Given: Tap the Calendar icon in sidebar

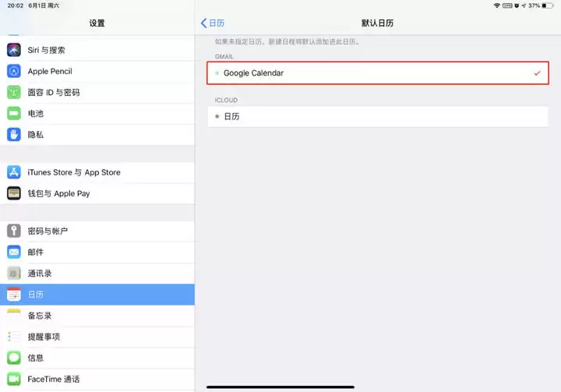Looking at the screenshot, I should [14, 295].
